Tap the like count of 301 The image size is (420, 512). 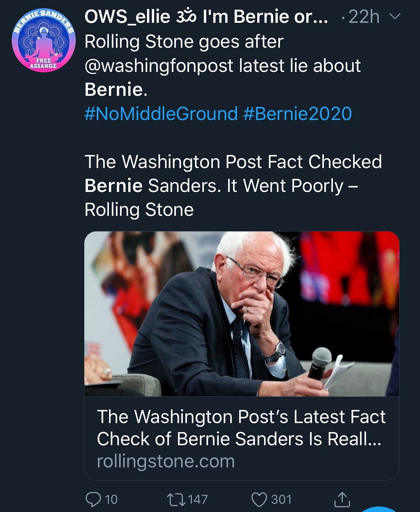tap(281, 500)
